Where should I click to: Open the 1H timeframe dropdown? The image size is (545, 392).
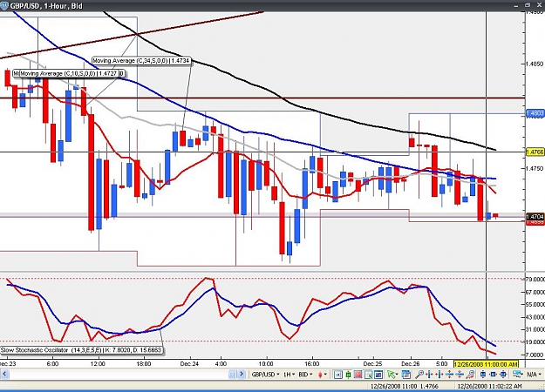(289, 375)
